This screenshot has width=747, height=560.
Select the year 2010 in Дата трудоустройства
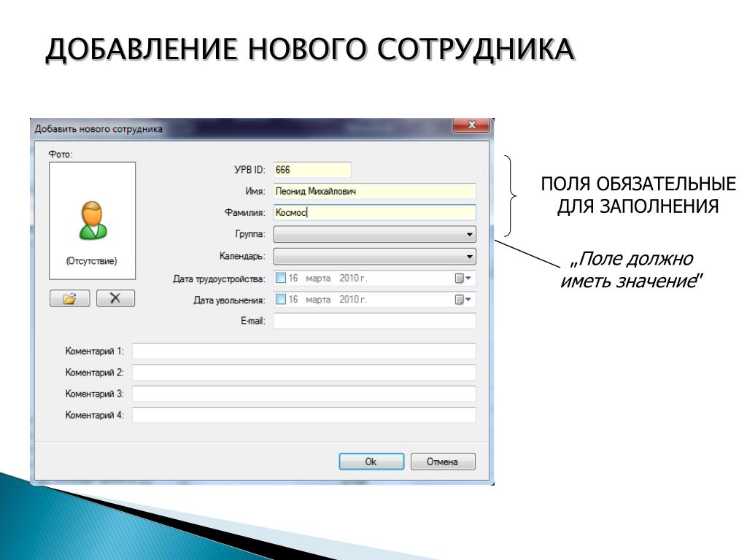coord(349,278)
